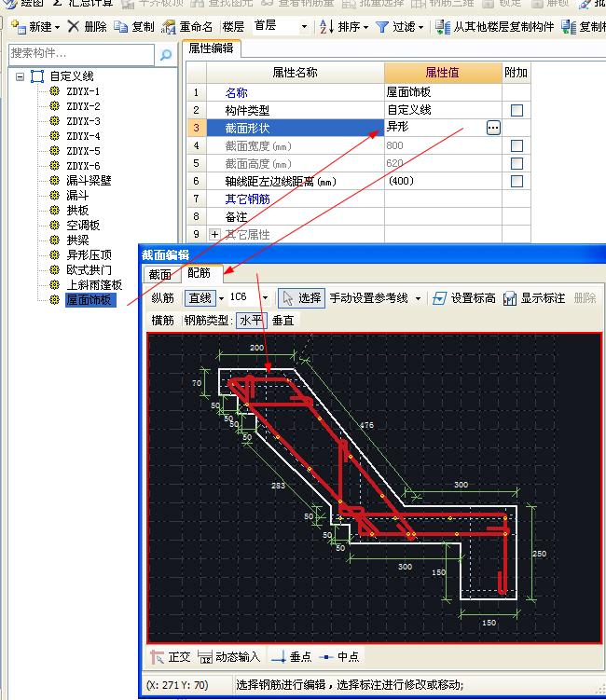
Task: Click the 新建 (New) toolbar icon
Action: click(x=19, y=27)
